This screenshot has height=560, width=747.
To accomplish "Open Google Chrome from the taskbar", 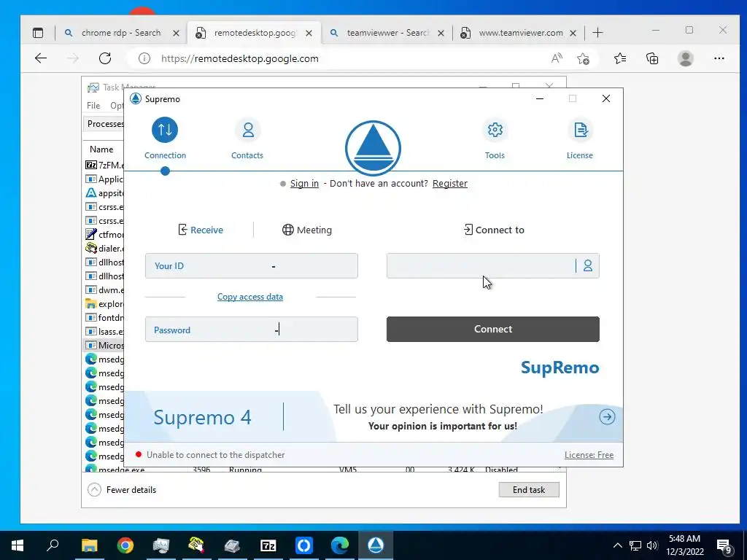I will (125, 545).
